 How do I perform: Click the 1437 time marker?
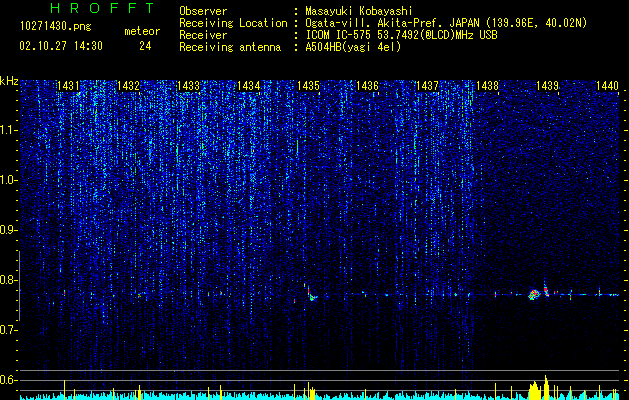(x=428, y=86)
